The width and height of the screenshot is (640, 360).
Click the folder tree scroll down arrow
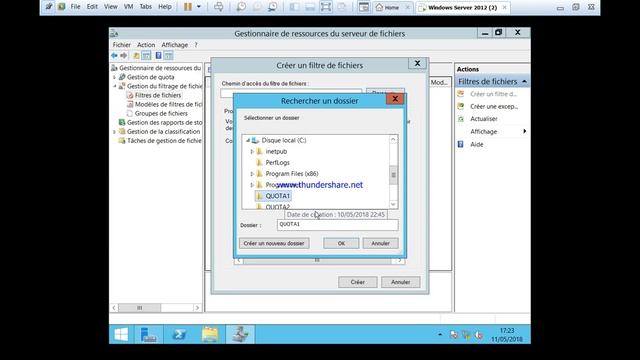click(x=393, y=204)
